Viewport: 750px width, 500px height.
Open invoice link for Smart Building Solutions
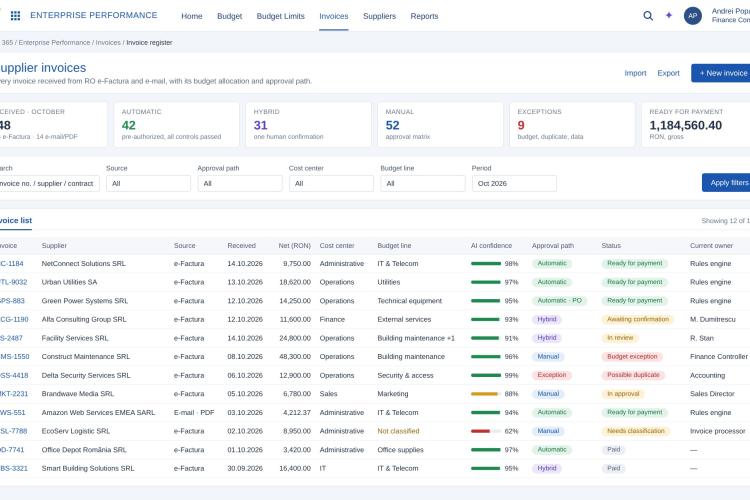tap(14, 468)
